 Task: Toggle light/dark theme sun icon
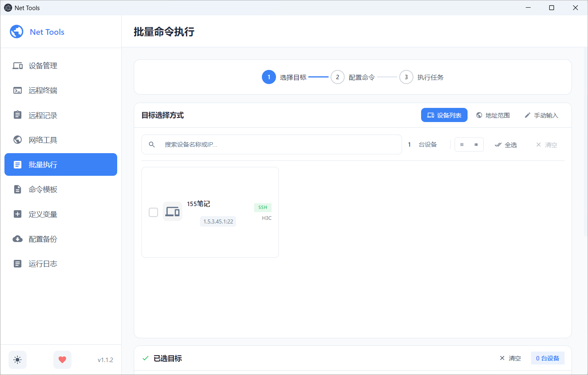(x=17, y=360)
